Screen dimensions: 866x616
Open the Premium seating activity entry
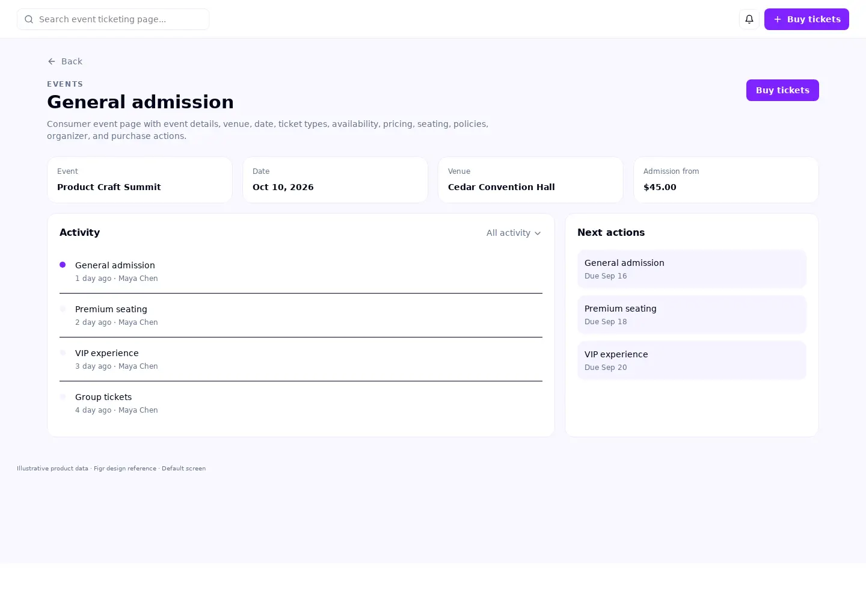pos(301,315)
